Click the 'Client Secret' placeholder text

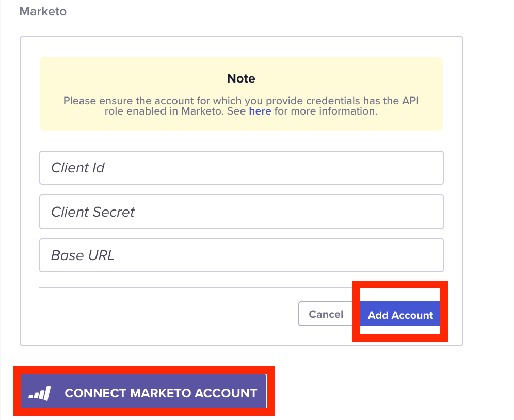93,212
